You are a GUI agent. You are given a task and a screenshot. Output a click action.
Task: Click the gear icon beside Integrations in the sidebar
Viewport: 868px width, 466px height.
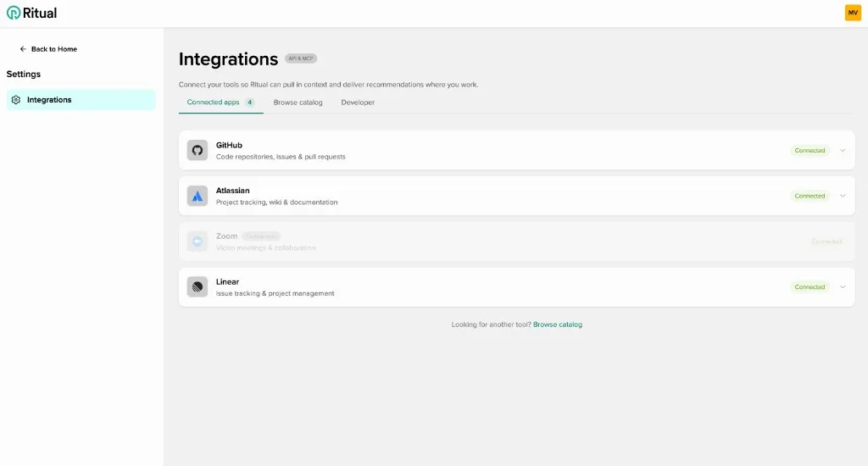tap(16, 100)
